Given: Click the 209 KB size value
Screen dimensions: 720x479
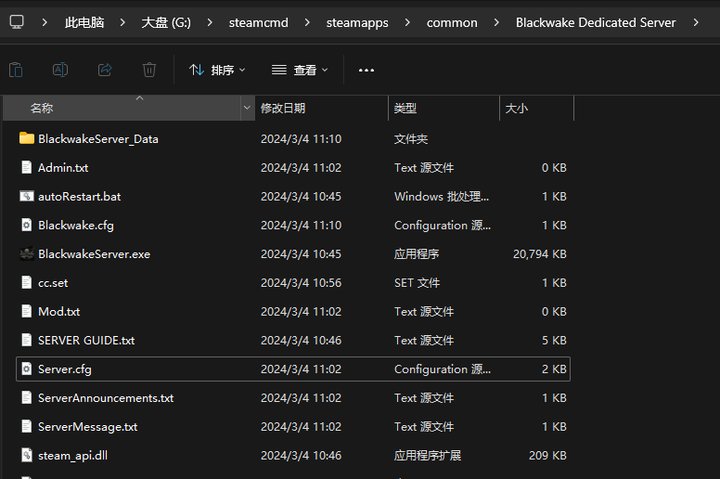Looking at the screenshot, I should [547, 456].
